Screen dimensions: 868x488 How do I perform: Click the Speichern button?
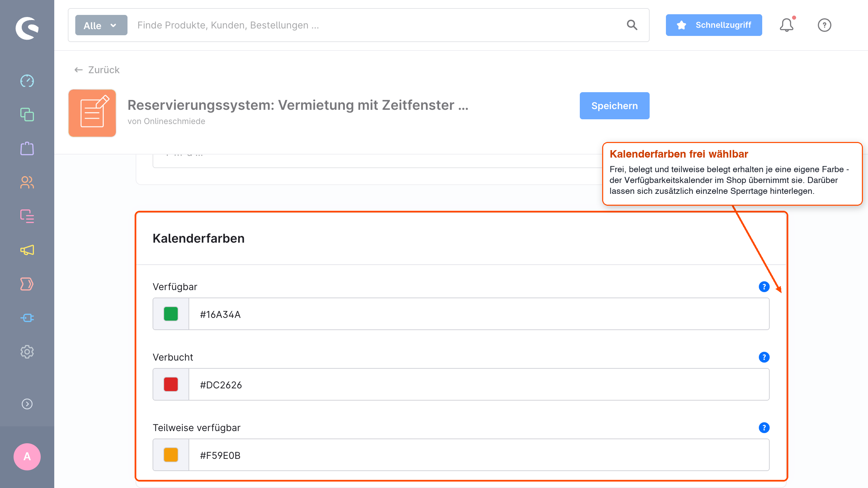[x=614, y=106]
